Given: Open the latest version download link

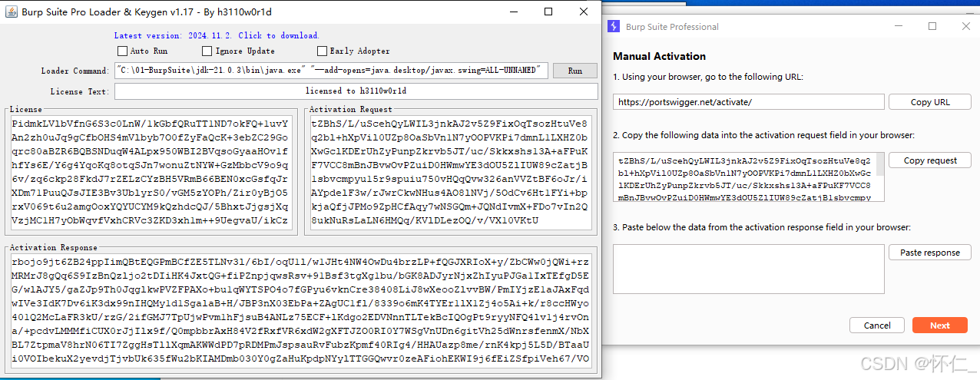Looking at the screenshot, I should tap(217, 35).
